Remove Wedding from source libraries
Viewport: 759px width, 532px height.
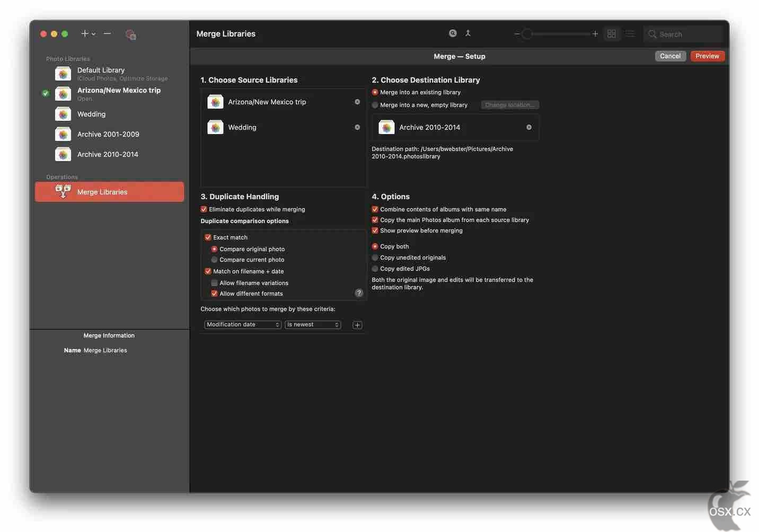tap(357, 127)
